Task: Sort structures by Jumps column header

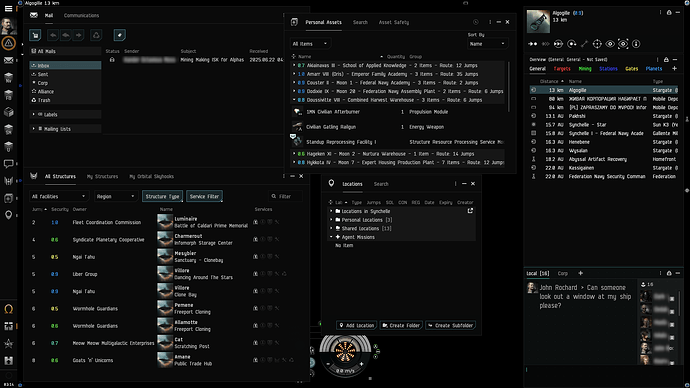Action: (x=39, y=209)
